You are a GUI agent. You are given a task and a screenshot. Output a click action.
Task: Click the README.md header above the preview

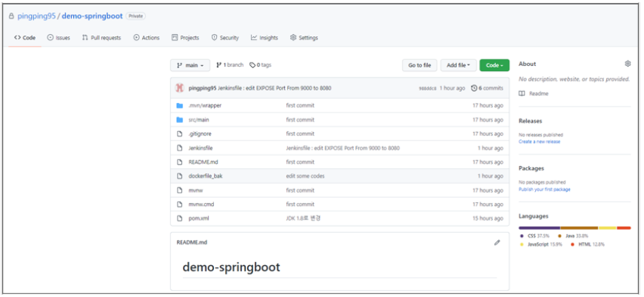[x=192, y=242]
